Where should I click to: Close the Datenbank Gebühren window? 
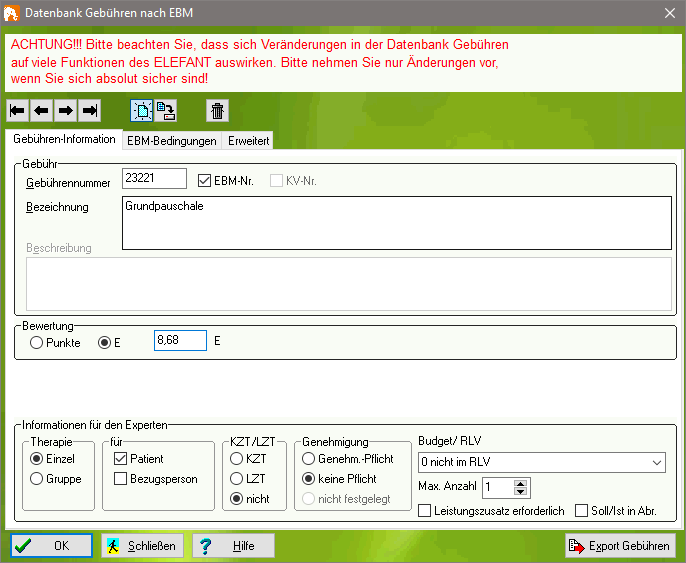tap(670, 13)
